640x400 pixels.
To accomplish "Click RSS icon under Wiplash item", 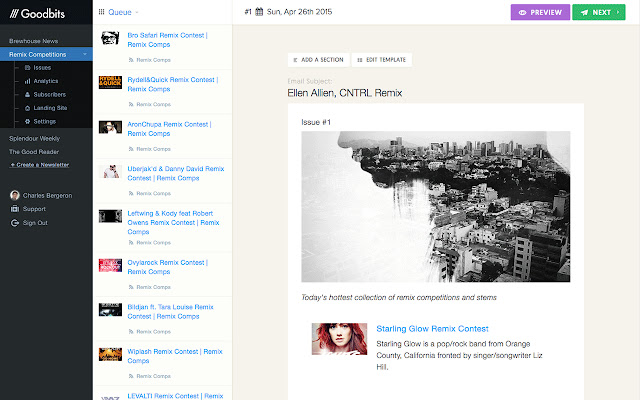I will click(x=131, y=376).
